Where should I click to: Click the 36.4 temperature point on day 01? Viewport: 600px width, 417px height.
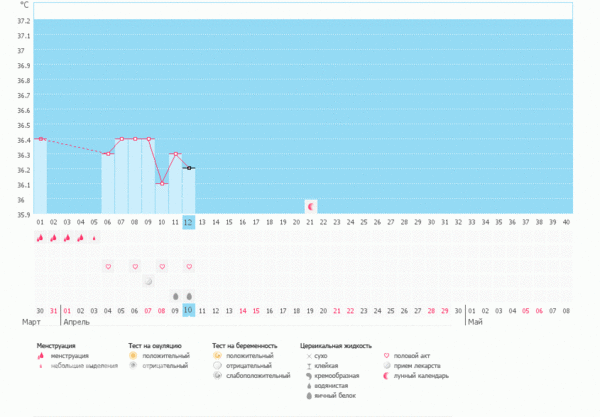click(x=40, y=139)
